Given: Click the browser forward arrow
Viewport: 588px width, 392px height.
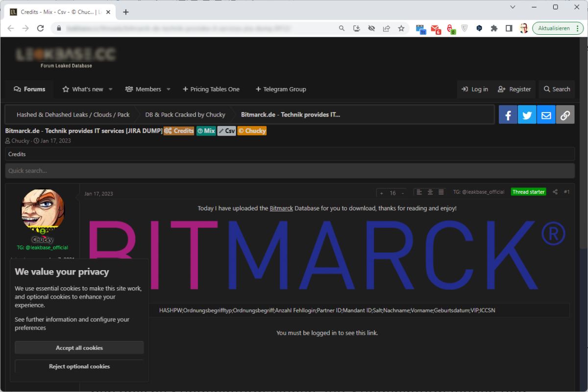Looking at the screenshot, I should (25, 28).
